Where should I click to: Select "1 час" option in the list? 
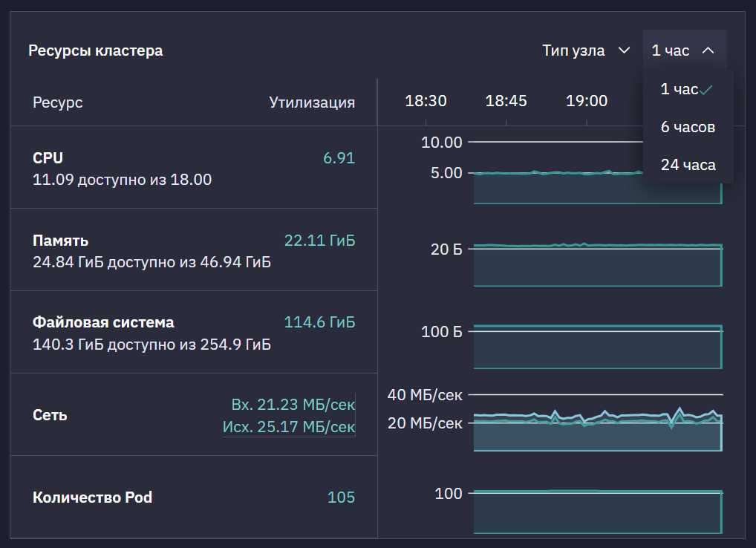[688, 89]
